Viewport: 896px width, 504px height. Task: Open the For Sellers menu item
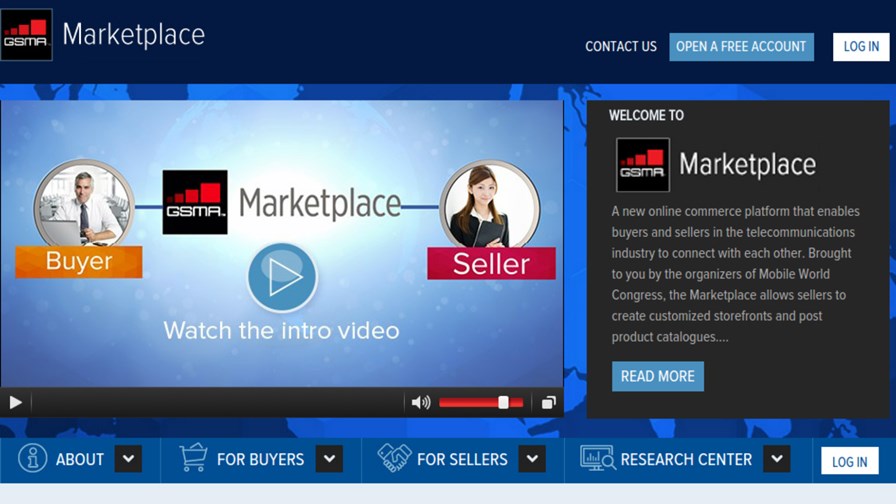(462, 459)
